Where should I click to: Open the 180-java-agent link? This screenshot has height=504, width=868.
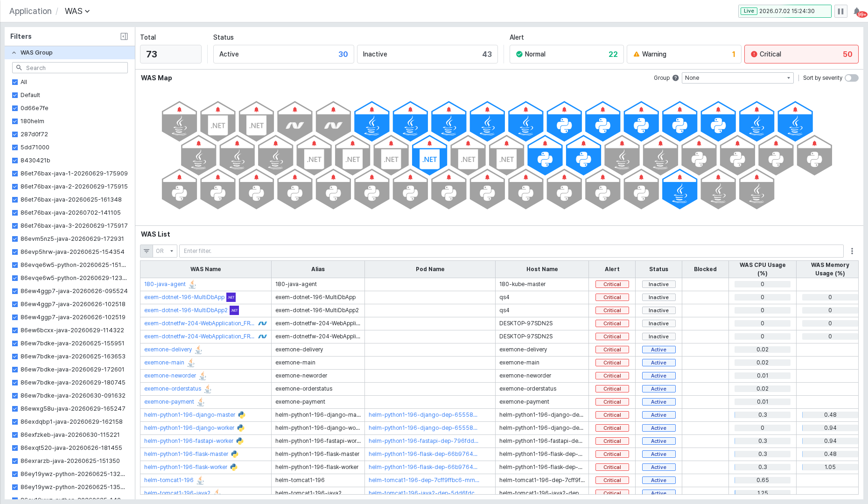[x=165, y=284]
